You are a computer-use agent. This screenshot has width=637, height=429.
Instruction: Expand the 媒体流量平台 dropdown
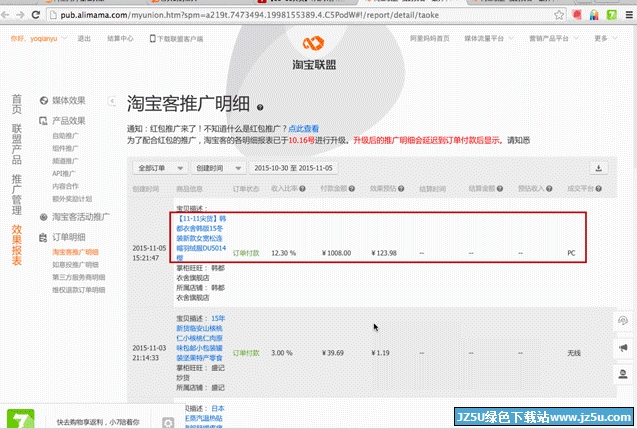tap(489, 39)
